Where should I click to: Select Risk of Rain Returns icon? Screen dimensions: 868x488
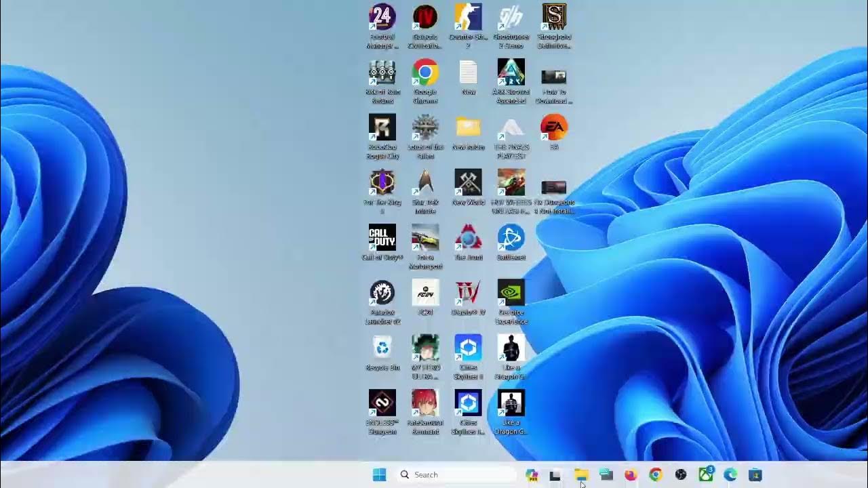[382, 82]
